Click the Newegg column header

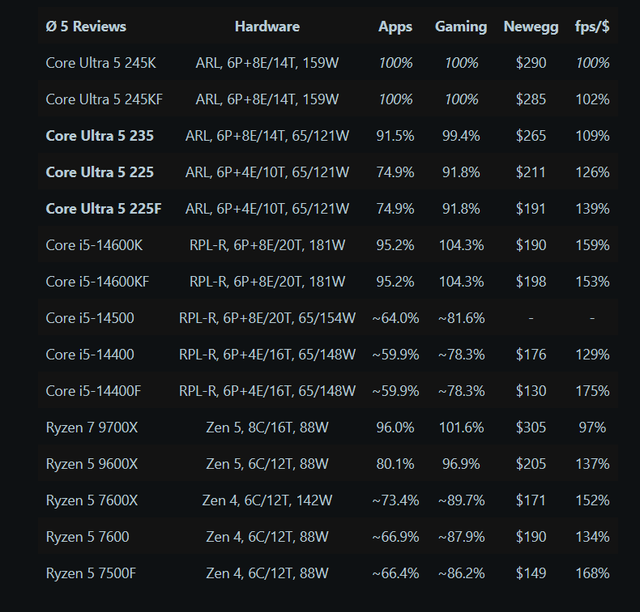click(x=531, y=27)
